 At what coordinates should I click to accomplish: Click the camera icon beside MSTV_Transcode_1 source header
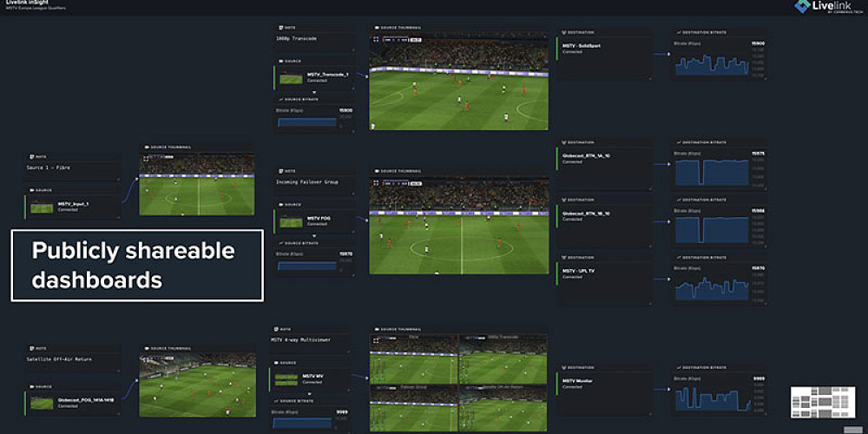pyautogui.click(x=279, y=61)
